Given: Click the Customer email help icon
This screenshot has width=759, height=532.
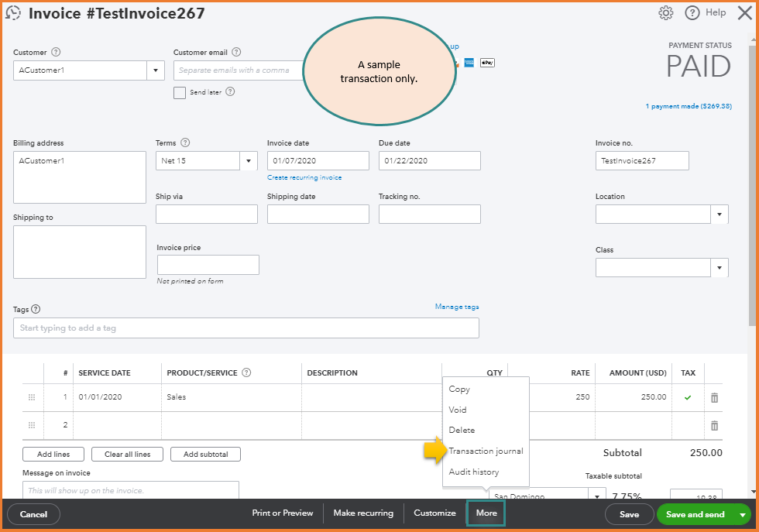Looking at the screenshot, I should click(x=236, y=52).
